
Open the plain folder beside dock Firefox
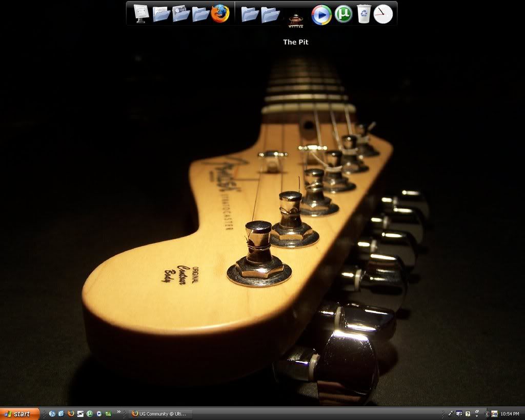click(201, 14)
